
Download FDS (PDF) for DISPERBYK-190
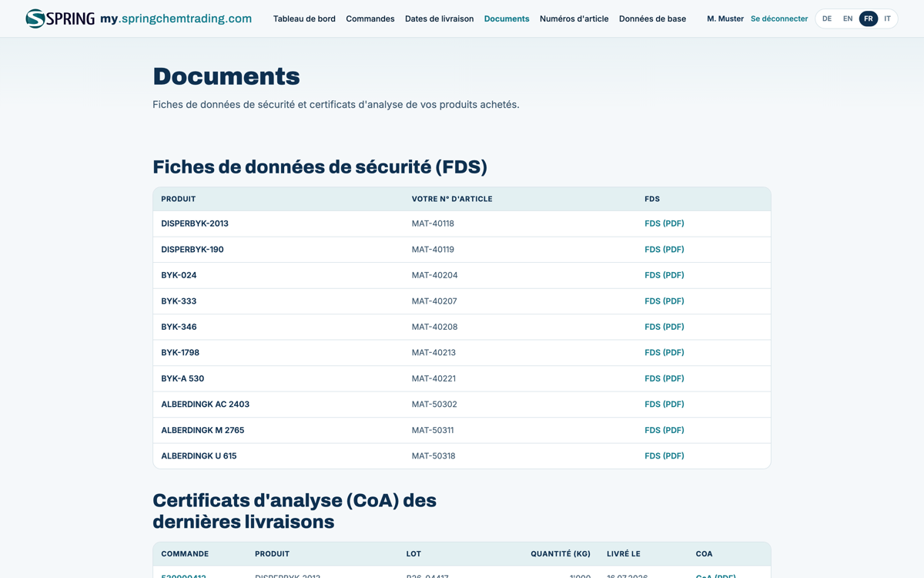pos(665,250)
